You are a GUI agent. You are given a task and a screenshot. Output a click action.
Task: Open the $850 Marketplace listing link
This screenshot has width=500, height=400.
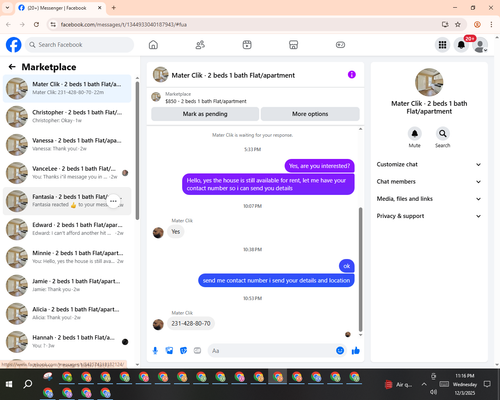click(x=206, y=101)
